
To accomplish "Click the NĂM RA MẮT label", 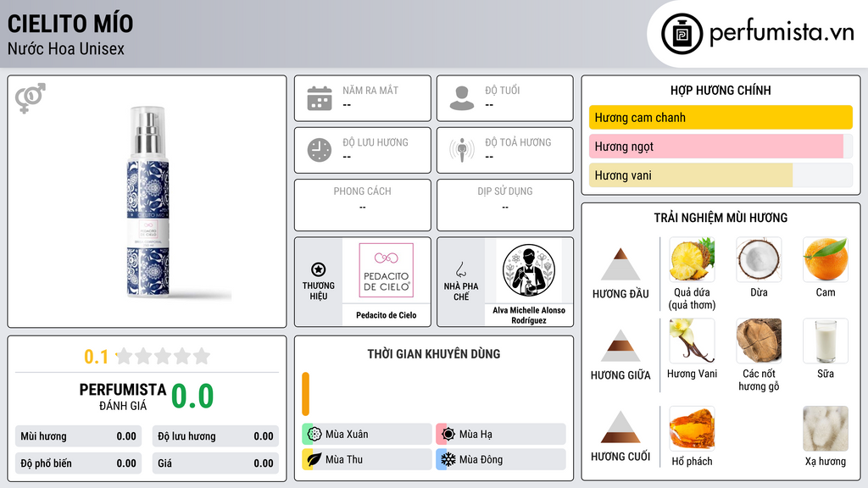I will [370, 90].
